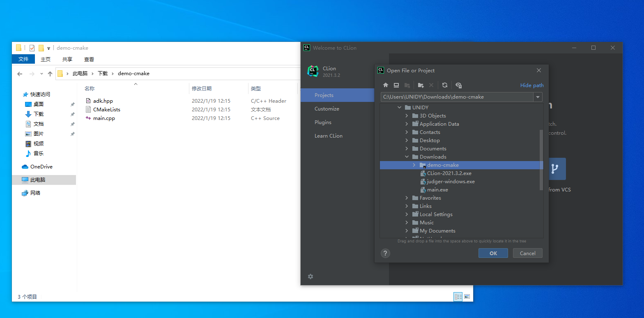The image size is (644, 318).
Task: Click back arrow in File Explorer
Action: [20, 74]
